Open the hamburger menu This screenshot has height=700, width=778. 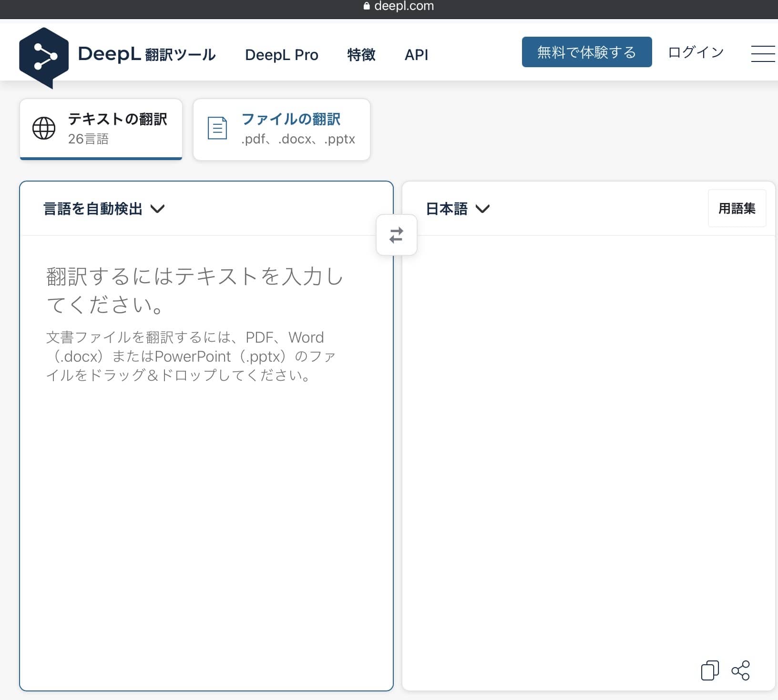[x=763, y=53]
